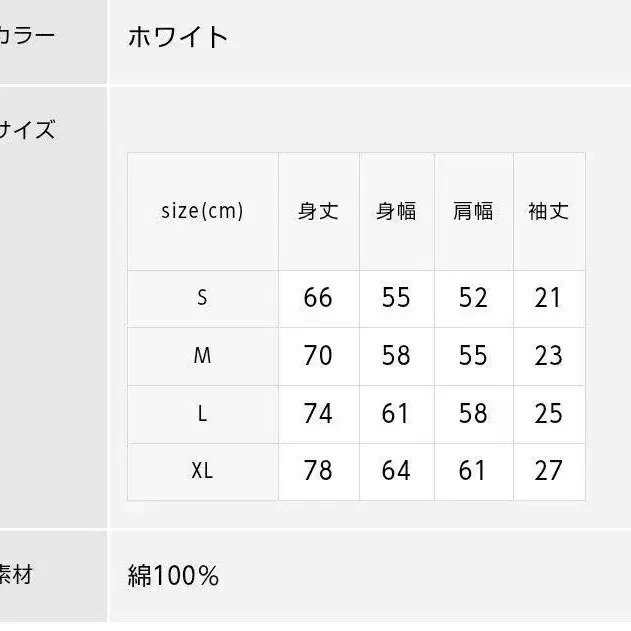631x631 pixels.
Task: Click the XL size row label
Action: coord(202,470)
